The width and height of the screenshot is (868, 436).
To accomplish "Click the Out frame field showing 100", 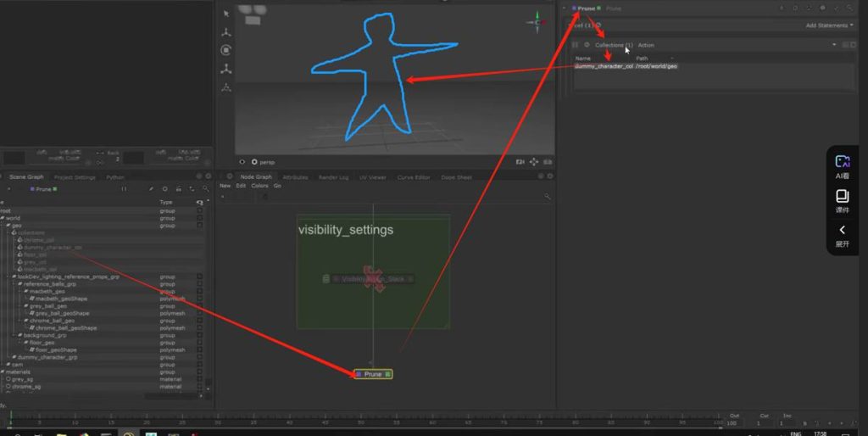I will tap(732, 422).
